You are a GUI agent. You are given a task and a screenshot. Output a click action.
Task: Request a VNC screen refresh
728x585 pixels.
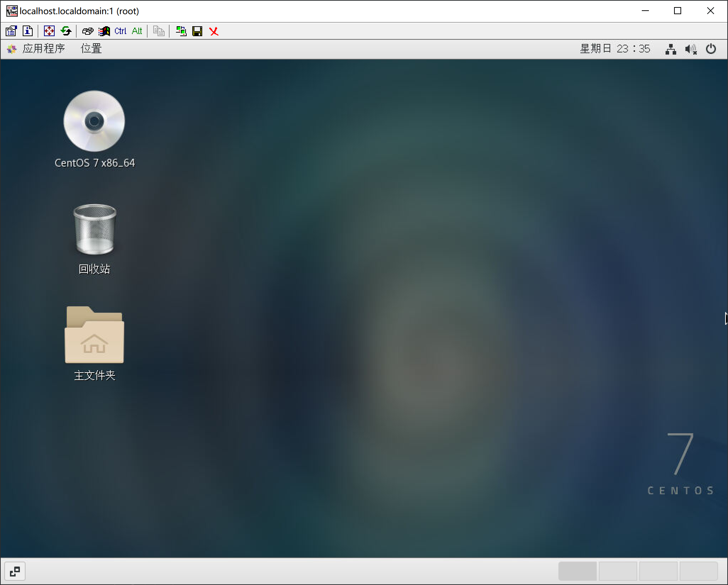(66, 31)
